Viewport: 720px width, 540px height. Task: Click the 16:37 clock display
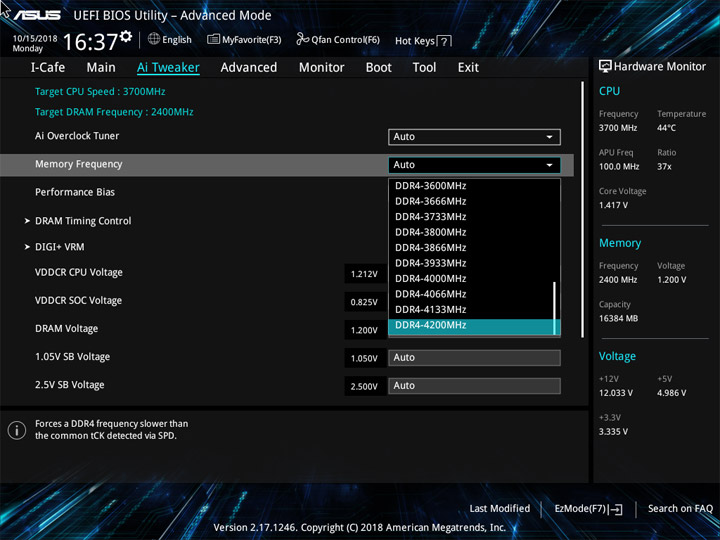coord(90,42)
